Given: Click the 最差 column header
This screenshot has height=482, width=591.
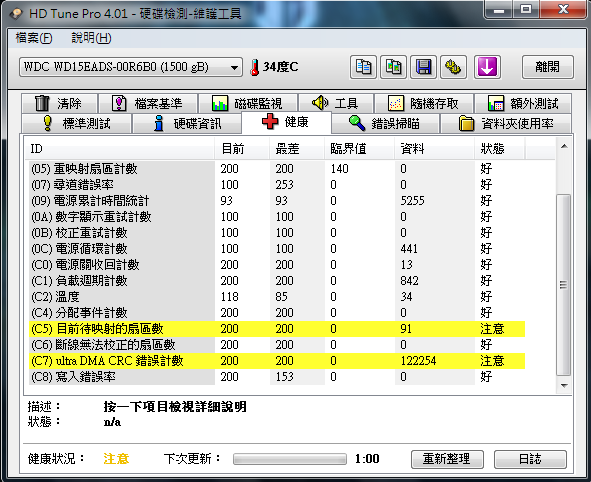Looking at the screenshot, I should coord(297,148).
